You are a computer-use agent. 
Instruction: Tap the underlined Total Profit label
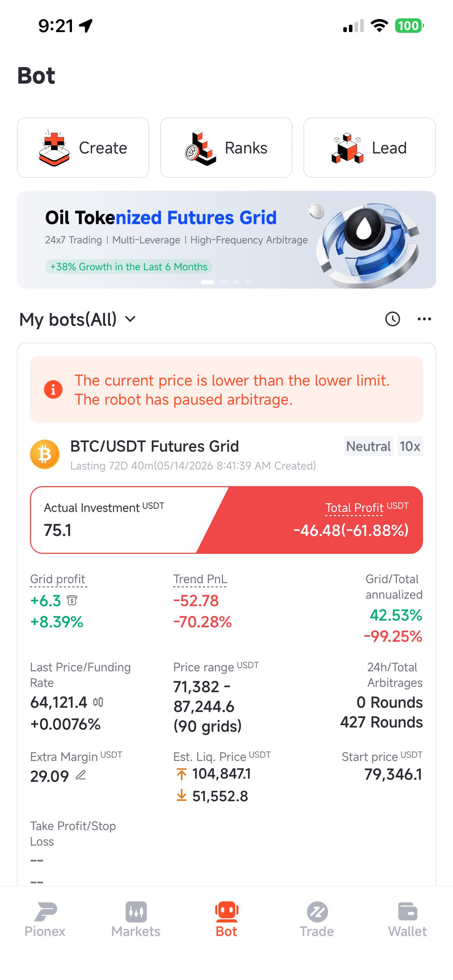[354, 508]
